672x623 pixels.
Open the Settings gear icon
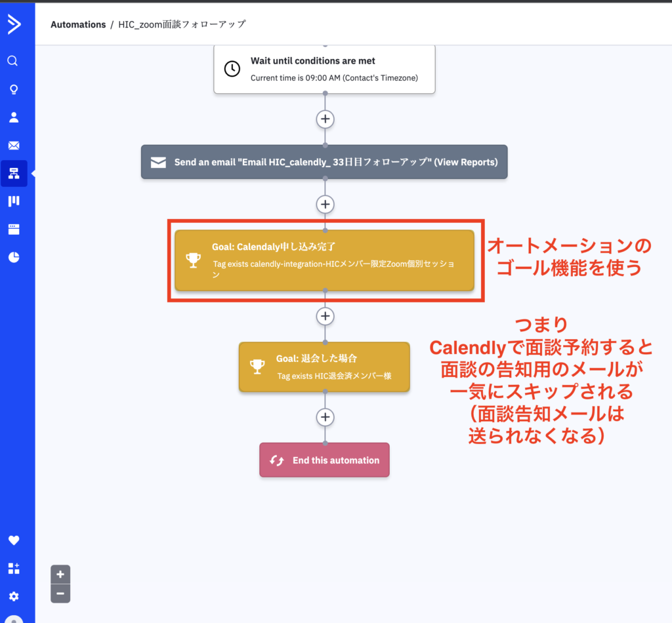(14, 597)
